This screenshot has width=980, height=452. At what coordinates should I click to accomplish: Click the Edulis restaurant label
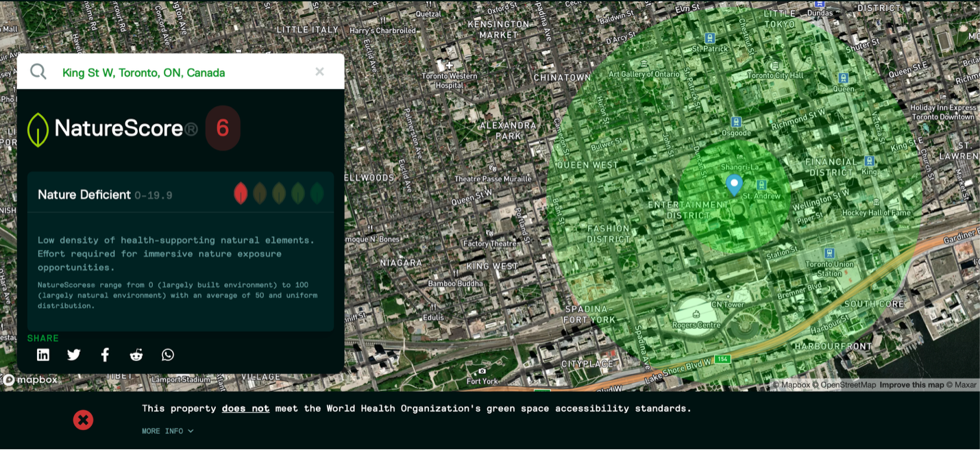click(x=433, y=317)
